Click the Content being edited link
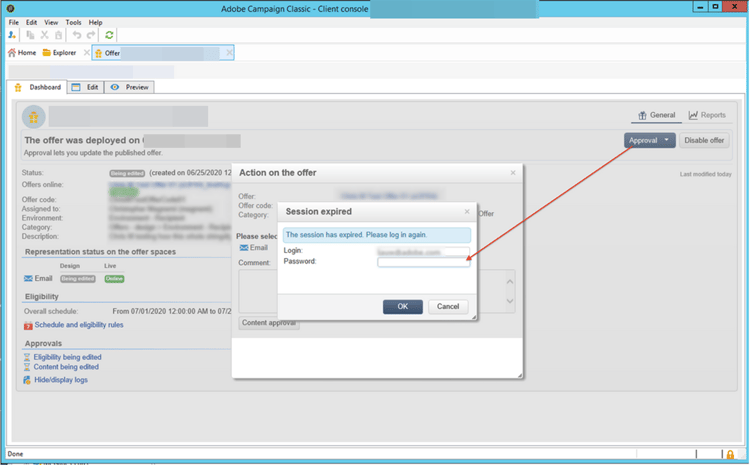The image size is (750, 465). pyautogui.click(x=66, y=367)
